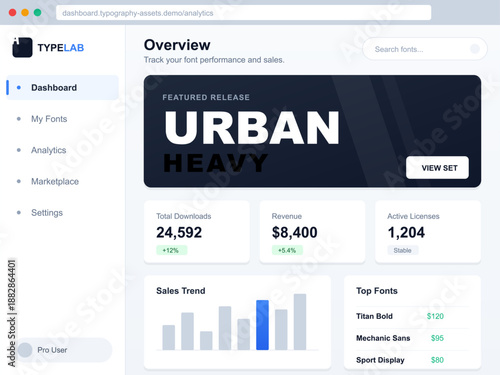500x375 pixels.
Task: Click the green maximize window dot
Action: click(x=38, y=13)
